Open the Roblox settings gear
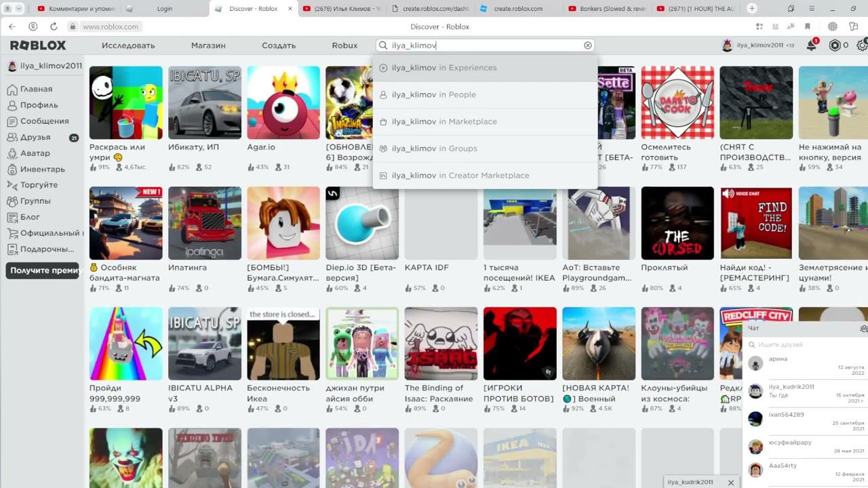Viewport: 868px width, 488px height. (863, 45)
